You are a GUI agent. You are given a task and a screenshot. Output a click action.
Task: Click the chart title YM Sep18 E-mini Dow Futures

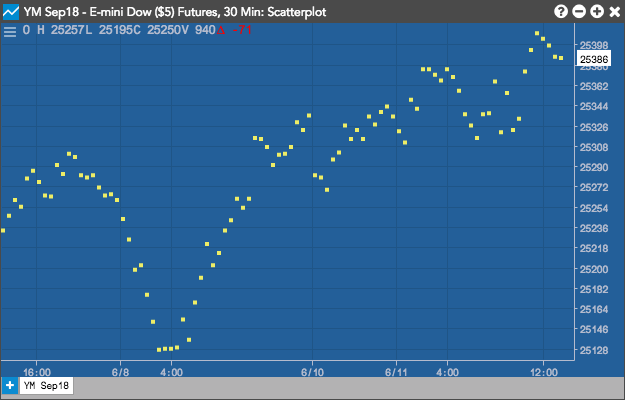click(175, 12)
